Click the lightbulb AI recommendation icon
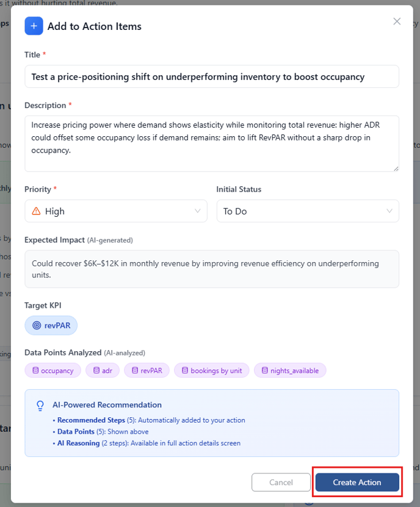 [41, 405]
